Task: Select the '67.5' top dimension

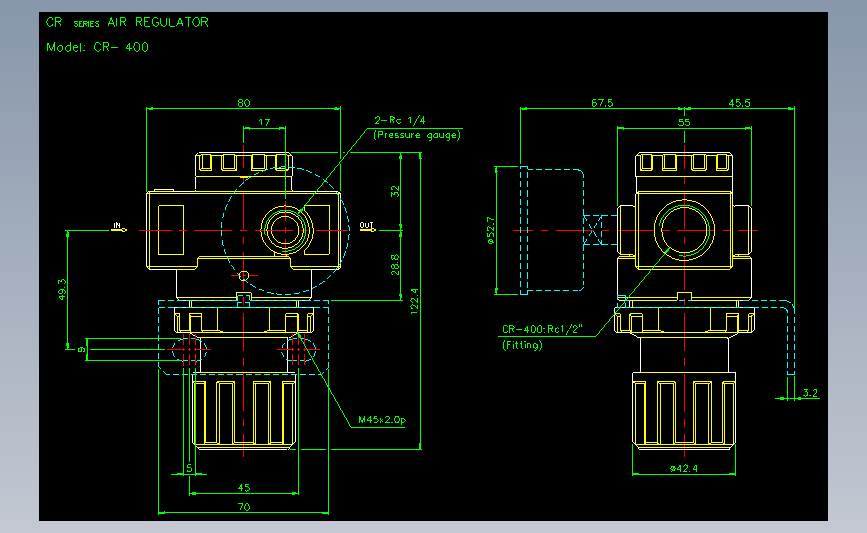Action: (602, 103)
